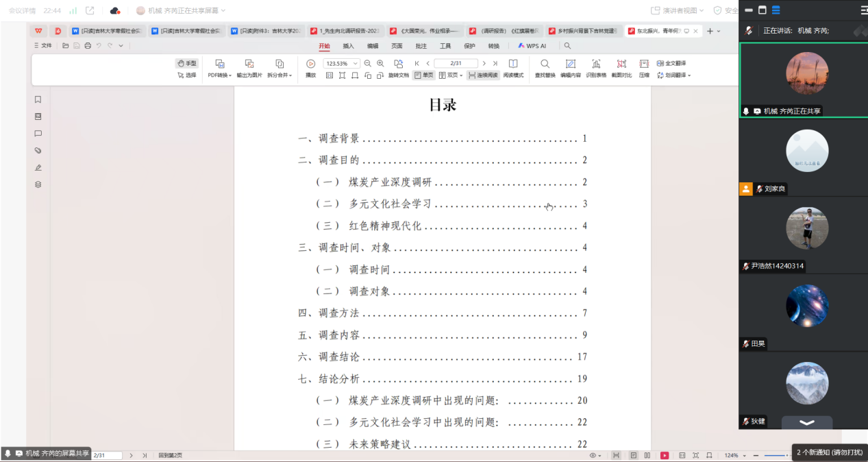Open 查找替换 search tool

click(x=545, y=64)
